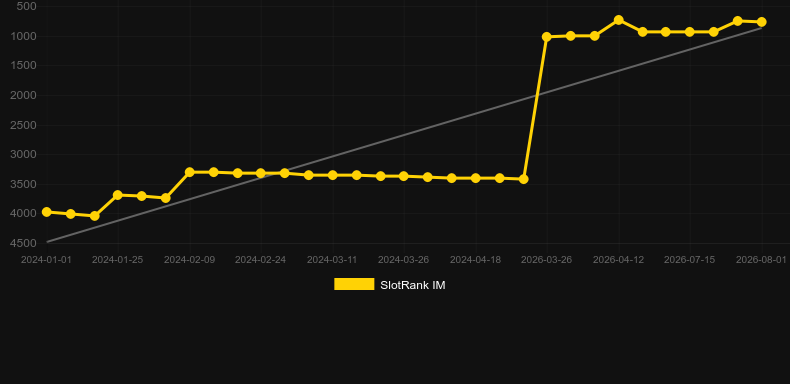Click the 2000 y-axis label

(x=24, y=95)
